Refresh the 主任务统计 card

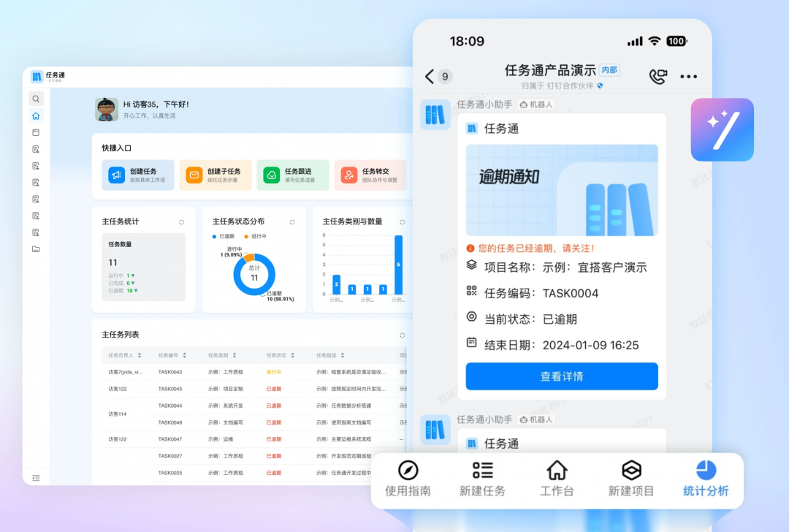182,222
